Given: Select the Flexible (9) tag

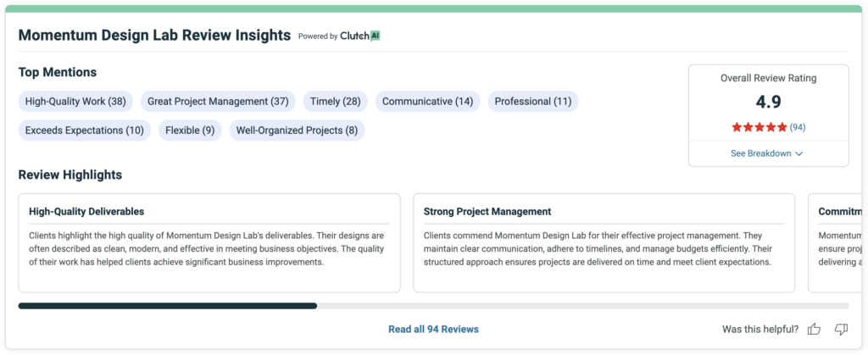Looking at the screenshot, I should 190,130.
